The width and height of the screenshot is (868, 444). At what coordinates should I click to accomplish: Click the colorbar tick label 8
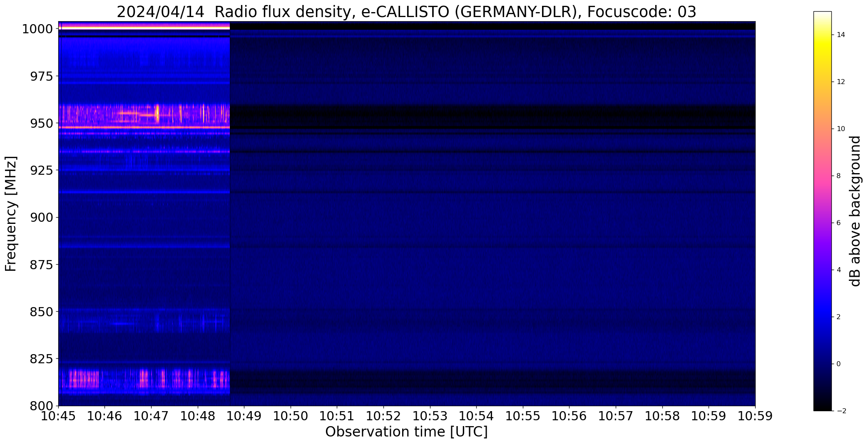point(839,176)
